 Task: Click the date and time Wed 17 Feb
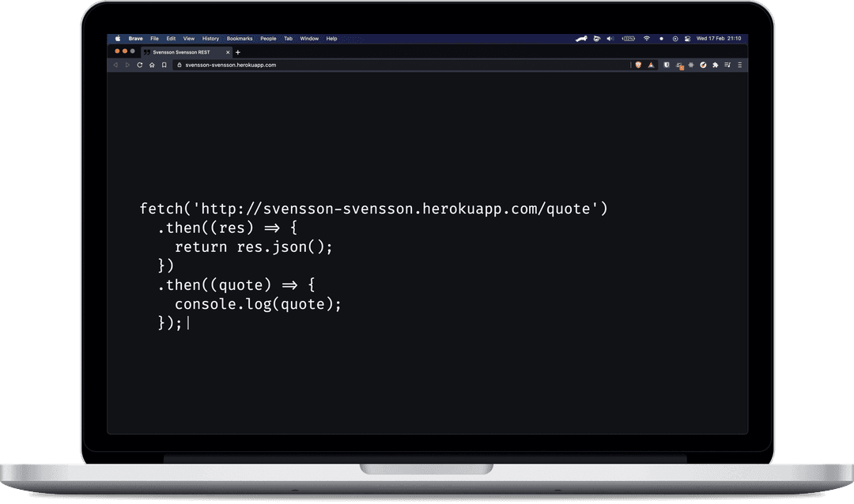(719, 39)
